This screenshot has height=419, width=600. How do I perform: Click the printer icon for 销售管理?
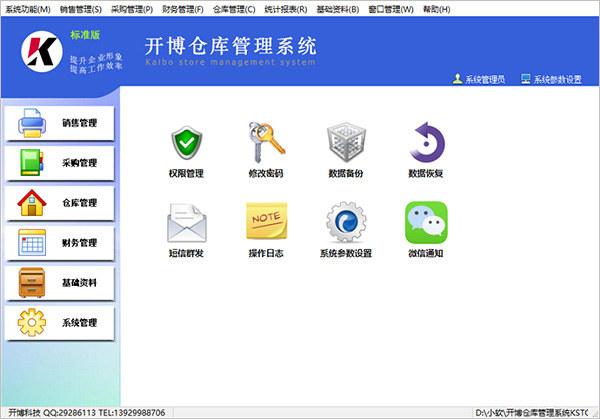pyautogui.click(x=32, y=123)
